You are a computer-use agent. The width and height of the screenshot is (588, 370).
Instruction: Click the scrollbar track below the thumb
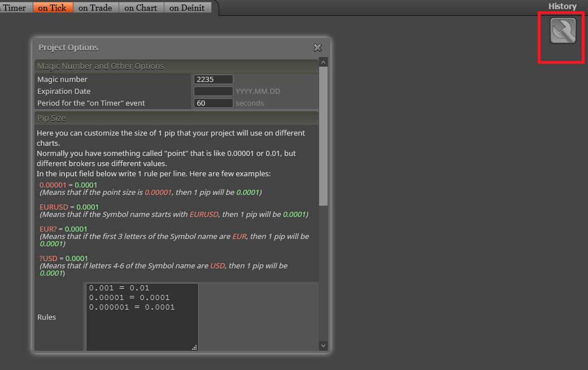323,273
